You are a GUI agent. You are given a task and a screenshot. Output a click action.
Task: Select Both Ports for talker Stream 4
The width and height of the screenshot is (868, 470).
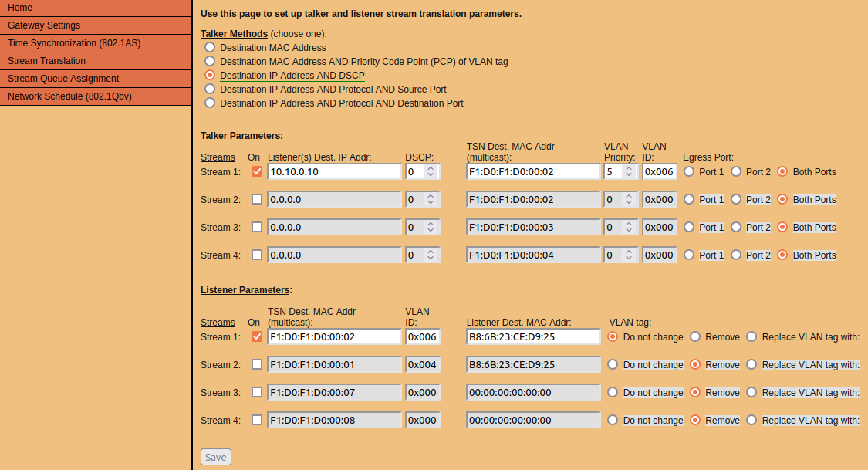pyautogui.click(x=783, y=255)
